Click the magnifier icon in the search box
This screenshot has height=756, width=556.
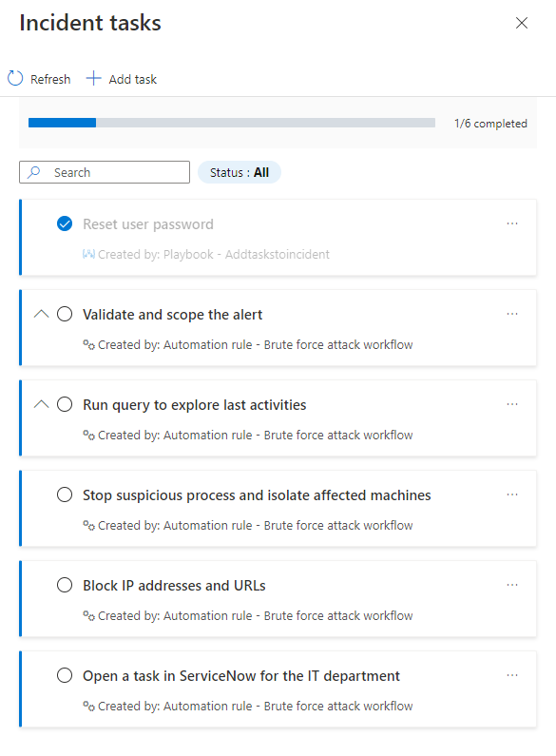(x=33, y=172)
